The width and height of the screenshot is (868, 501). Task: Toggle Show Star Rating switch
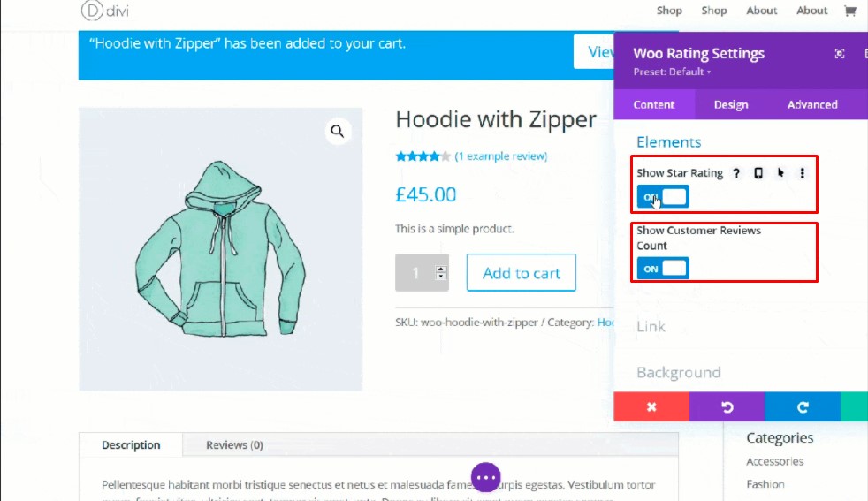coord(663,197)
